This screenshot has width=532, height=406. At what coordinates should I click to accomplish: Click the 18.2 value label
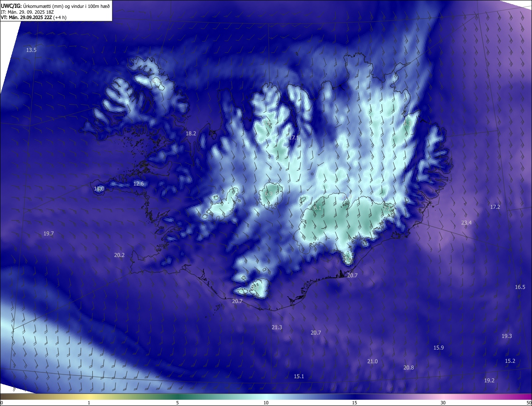click(x=191, y=134)
